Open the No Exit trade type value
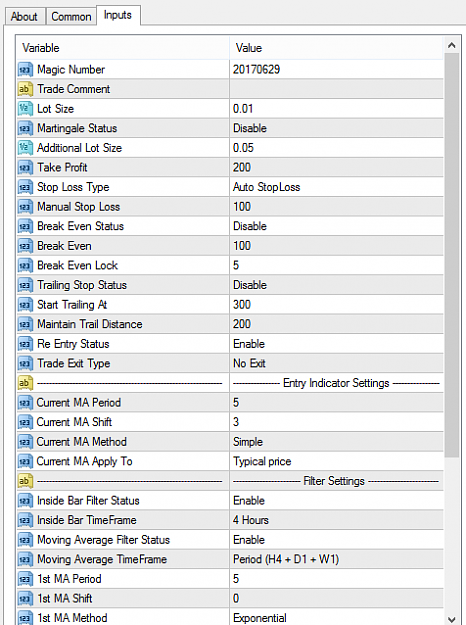The width and height of the screenshot is (466, 625). (336, 364)
